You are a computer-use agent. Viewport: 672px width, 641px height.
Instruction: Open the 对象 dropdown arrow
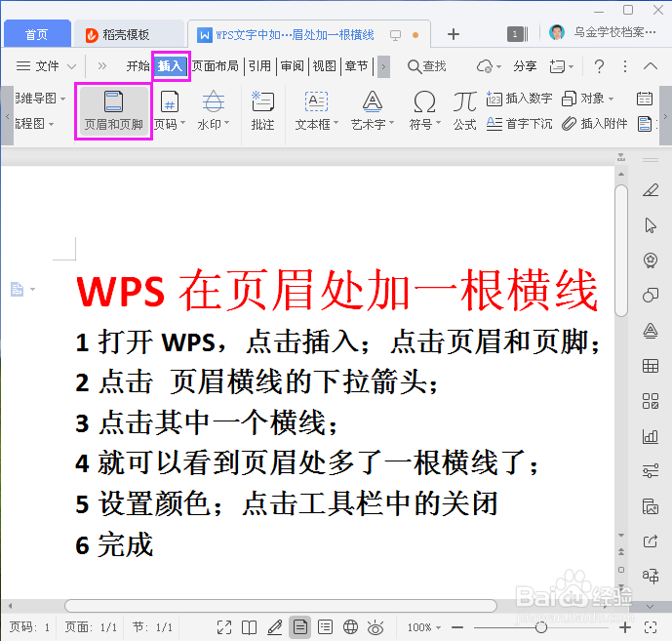pyautogui.click(x=612, y=99)
